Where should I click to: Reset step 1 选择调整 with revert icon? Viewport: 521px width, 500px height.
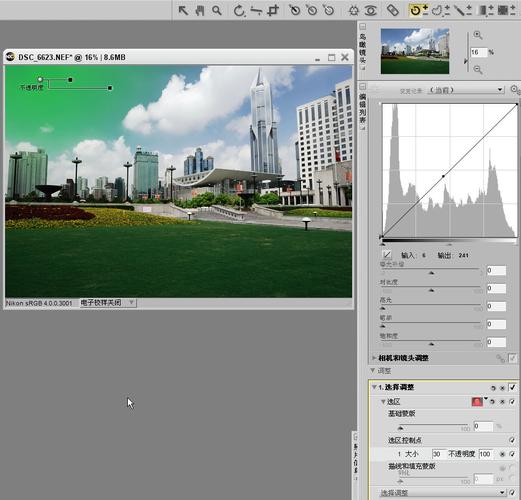pos(493,388)
